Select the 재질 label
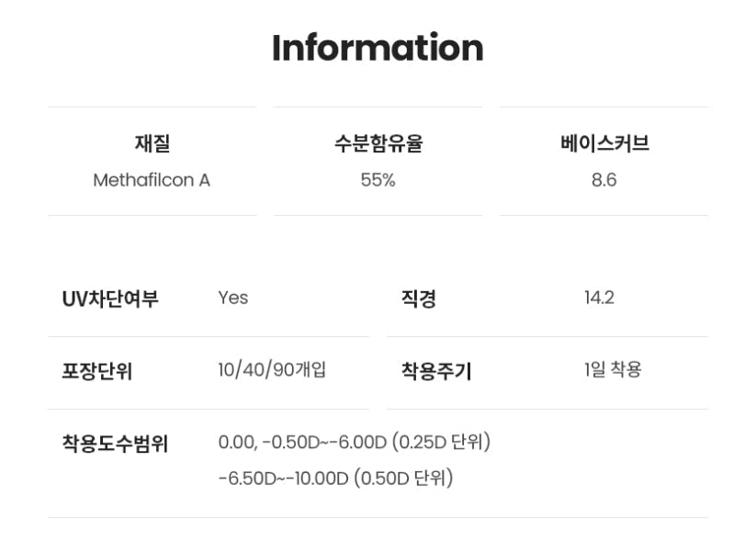The height and width of the screenshot is (541, 756). tap(152, 143)
